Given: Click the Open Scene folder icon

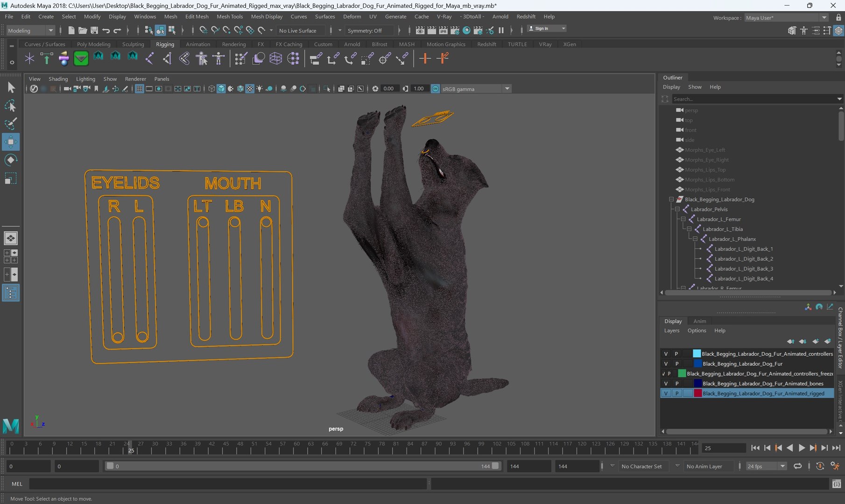Looking at the screenshot, I should pos(83,30).
